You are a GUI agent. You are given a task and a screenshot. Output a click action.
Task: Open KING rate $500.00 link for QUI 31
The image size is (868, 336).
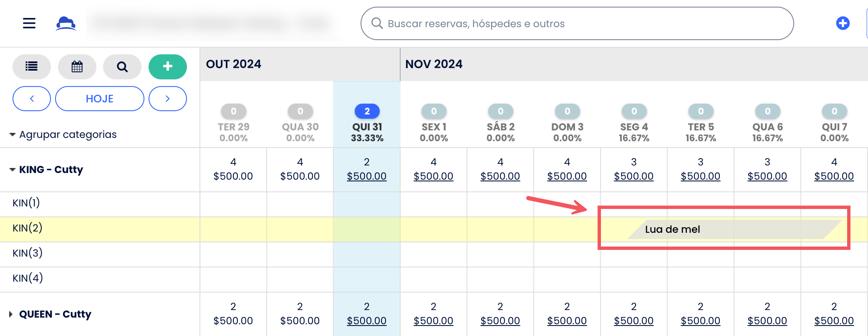[x=367, y=176]
